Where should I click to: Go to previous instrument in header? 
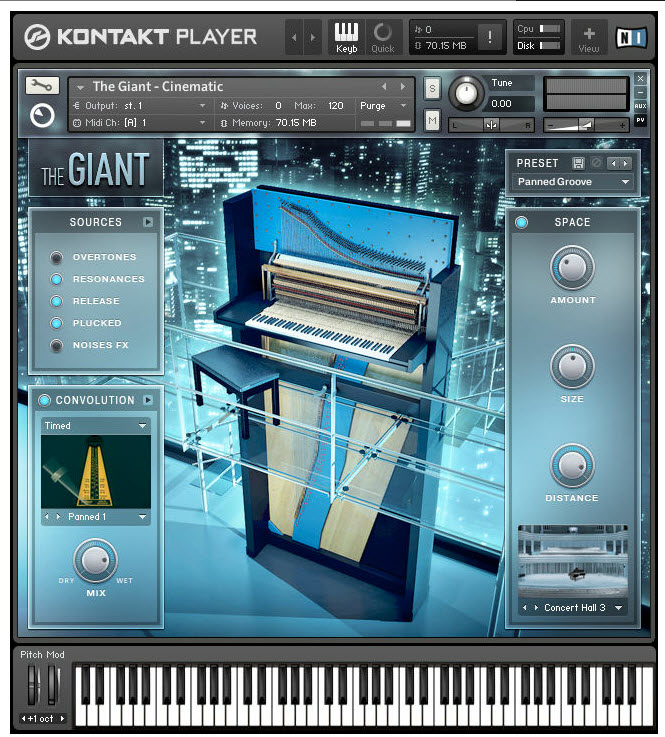coord(294,37)
